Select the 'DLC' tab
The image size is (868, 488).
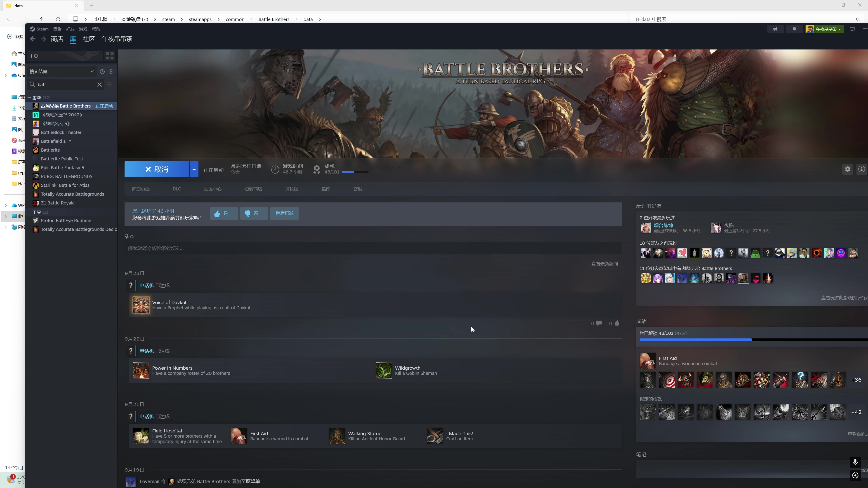tap(177, 189)
